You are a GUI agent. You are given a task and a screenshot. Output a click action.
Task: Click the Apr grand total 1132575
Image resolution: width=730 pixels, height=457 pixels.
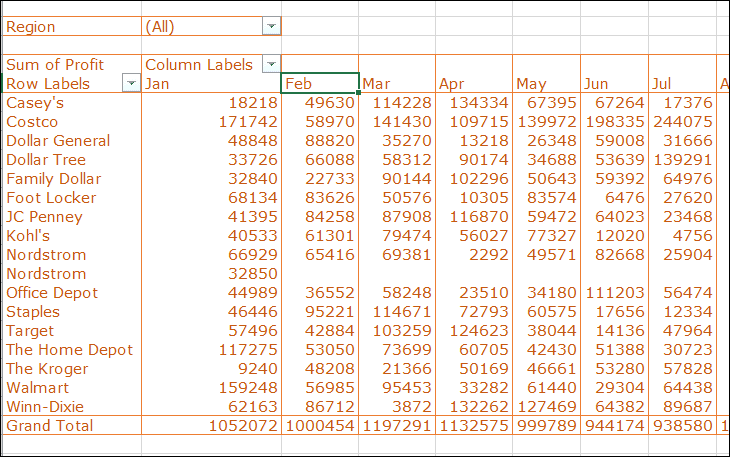click(x=474, y=425)
